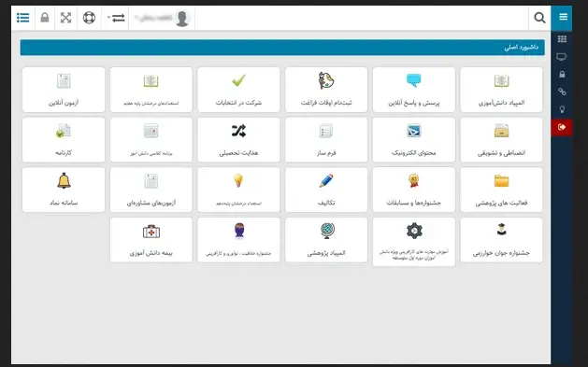Open the استعداد درخشان پایه دهم bulb tile

tap(238, 190)
